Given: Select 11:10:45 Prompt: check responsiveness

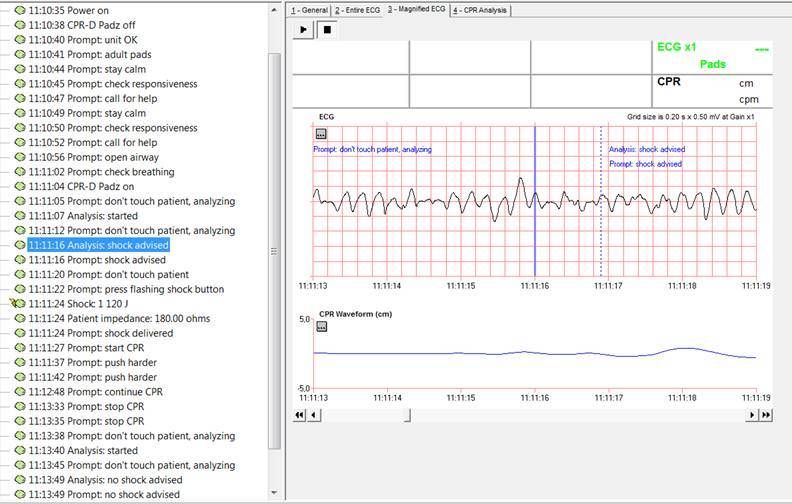Looking at the screenshot, I should [113, 84].
